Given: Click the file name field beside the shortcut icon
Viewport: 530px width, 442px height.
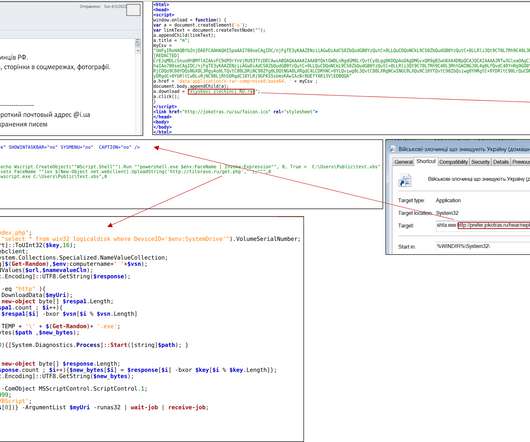Looking at the screenshot, I should point(478,179).
